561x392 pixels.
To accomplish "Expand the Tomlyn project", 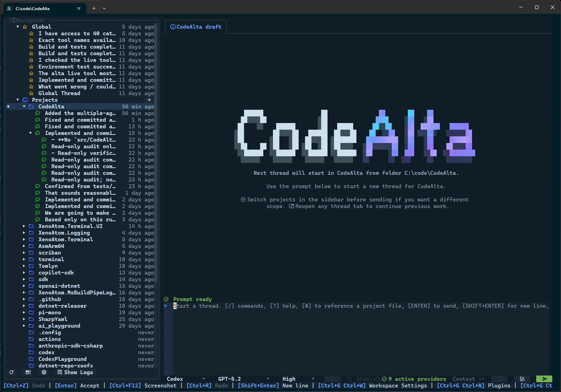I will point(24,266).
